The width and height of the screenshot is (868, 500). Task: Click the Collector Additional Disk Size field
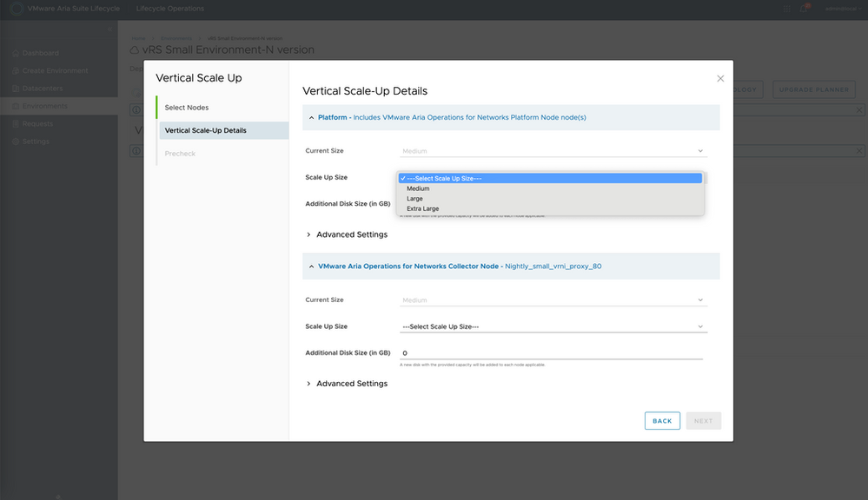(551, 353)
